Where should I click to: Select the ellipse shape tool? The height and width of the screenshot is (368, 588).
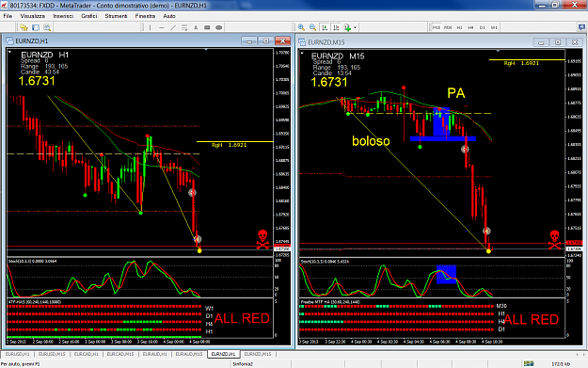(218, 27)
